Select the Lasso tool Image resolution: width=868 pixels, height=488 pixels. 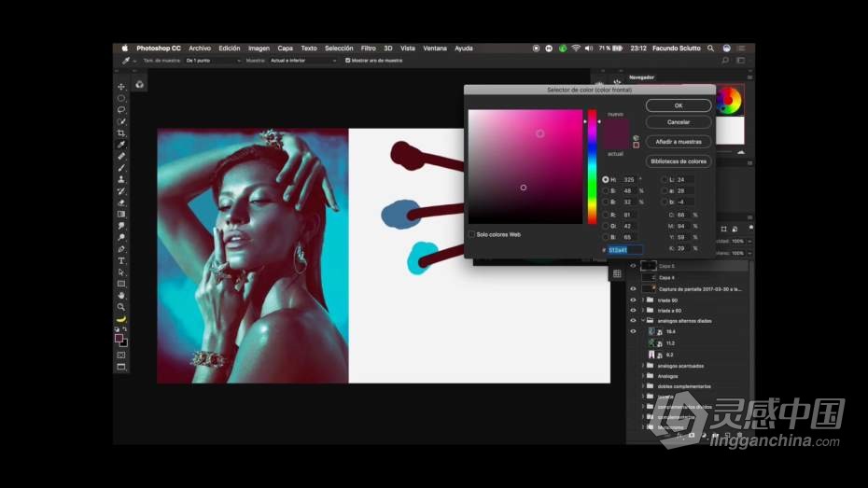pos(121,110)
